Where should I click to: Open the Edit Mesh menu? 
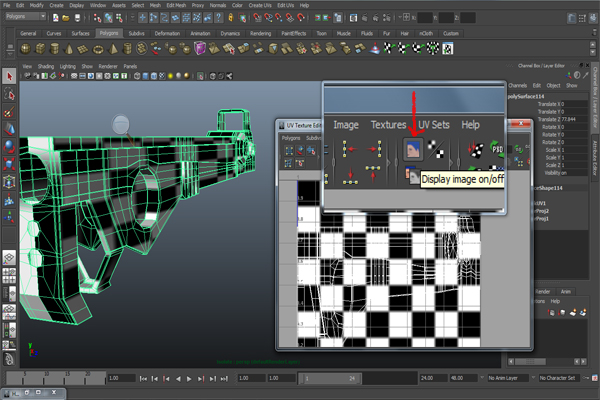point(176,5)
